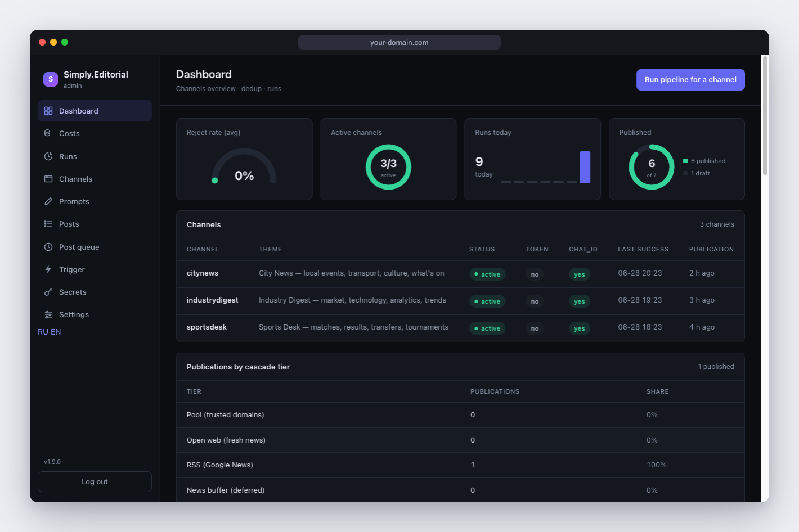This screenshot has width=799, height=532.
Task: Switch language to EN
Action: pos(56,332)
